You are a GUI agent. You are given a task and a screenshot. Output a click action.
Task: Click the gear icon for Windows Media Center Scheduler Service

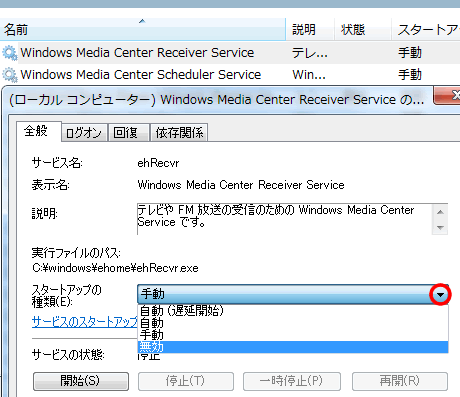coord(9,75)
